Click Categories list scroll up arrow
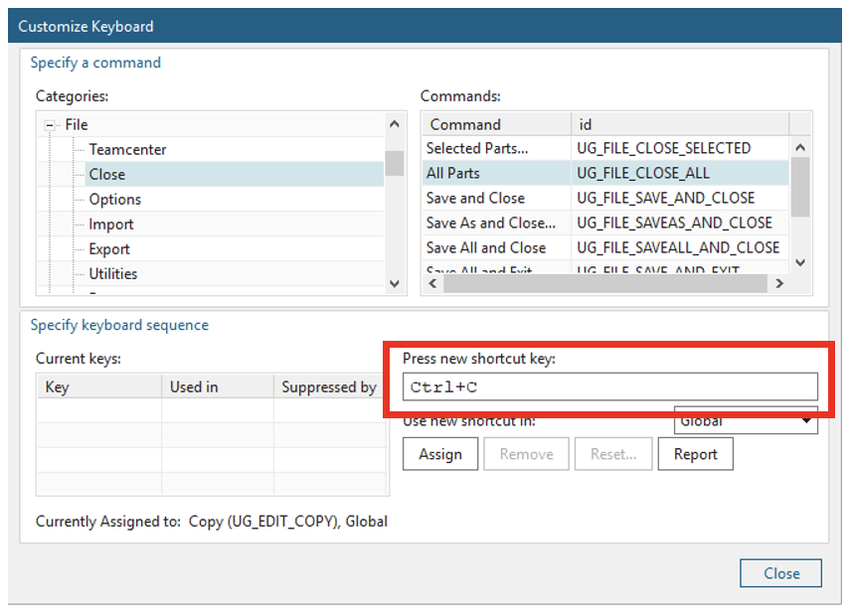Image resolution: width=851 pixels, height=616 pixels. (x=395, y=124)
